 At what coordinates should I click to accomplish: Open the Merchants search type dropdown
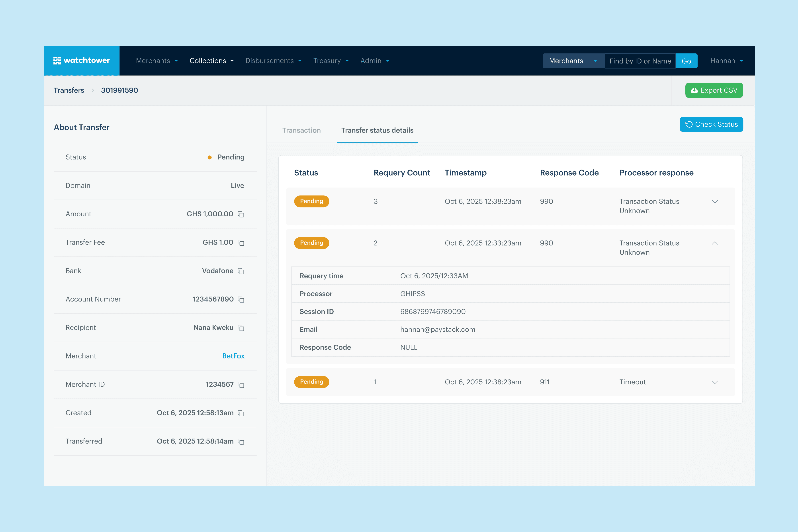[x=573, y=61]
